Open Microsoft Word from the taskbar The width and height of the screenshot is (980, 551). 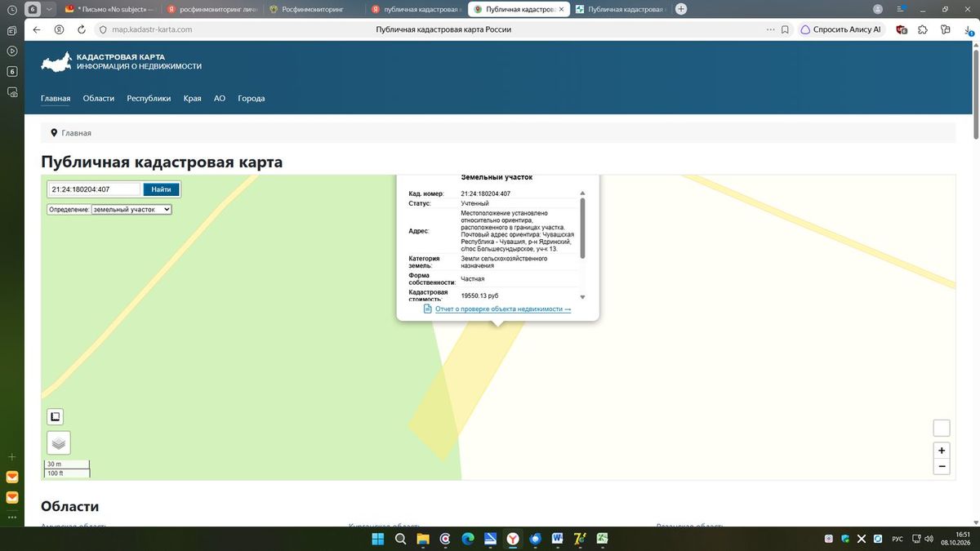[x=558, y=539]
